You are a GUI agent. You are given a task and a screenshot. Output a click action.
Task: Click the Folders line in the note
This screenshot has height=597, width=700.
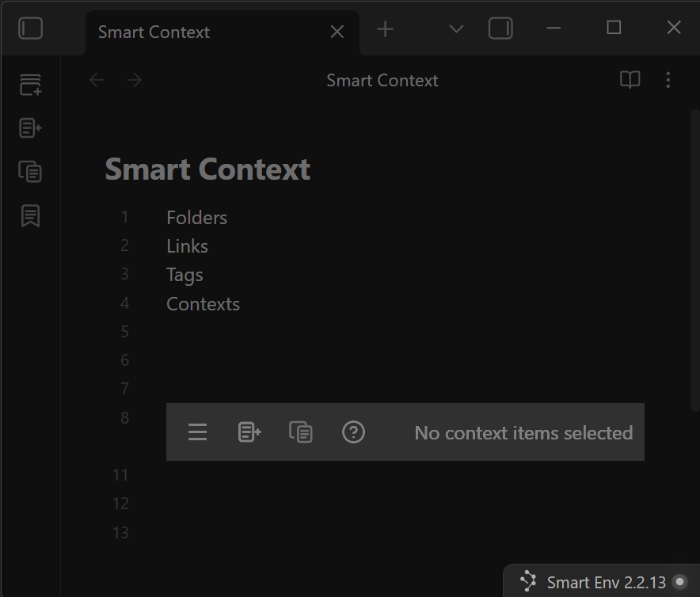197,218
